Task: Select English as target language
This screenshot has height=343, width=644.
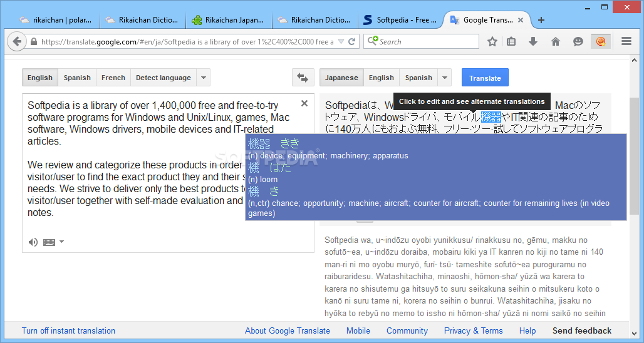Action: [x=381, y=78]
